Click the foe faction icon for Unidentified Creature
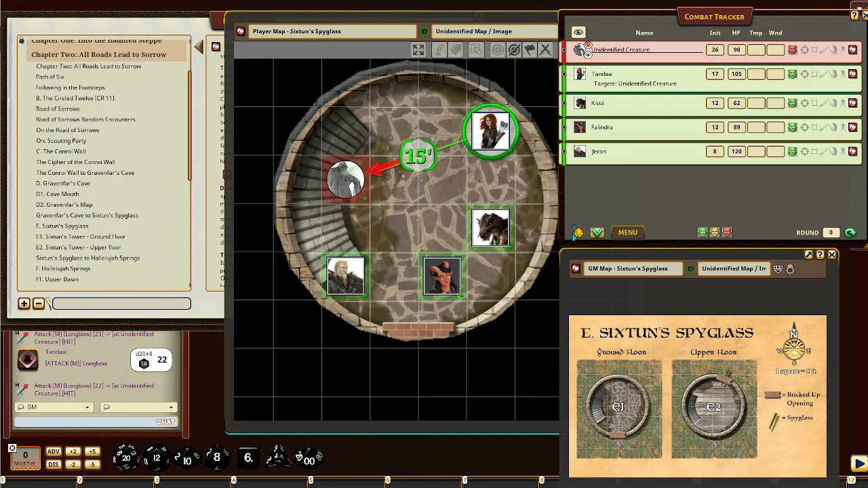This screenshot has height=488, width=868. tap(792, 49)
